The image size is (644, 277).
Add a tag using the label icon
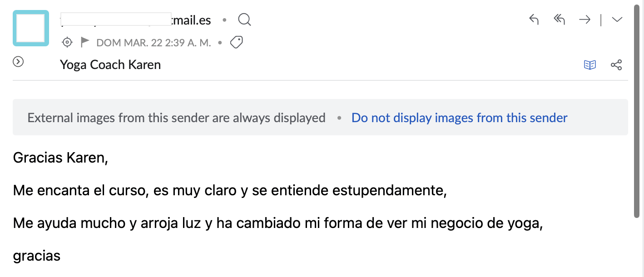tap(236, 43)
